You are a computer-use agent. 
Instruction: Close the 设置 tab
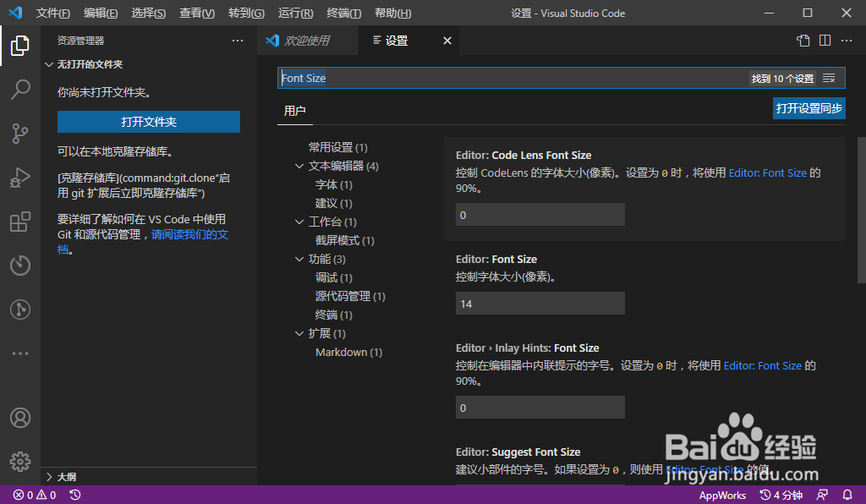point(447,41)
